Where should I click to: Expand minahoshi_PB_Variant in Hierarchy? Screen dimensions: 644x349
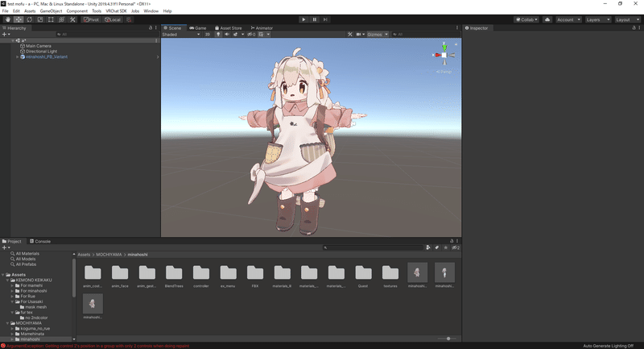click(x=17, y=56)
